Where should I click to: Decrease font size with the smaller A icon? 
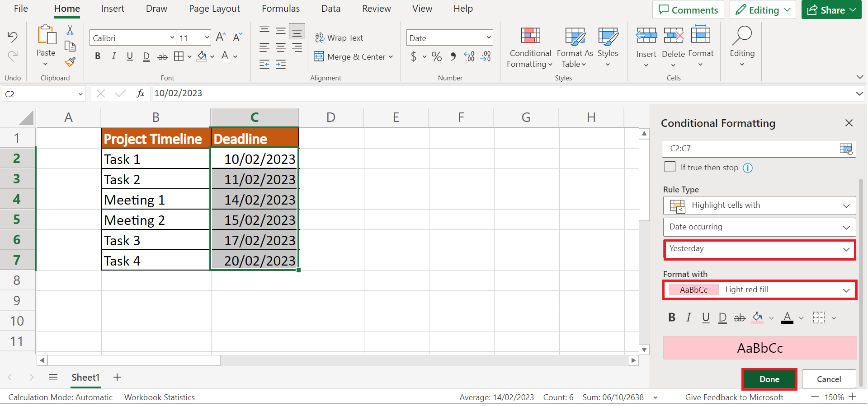237,37
